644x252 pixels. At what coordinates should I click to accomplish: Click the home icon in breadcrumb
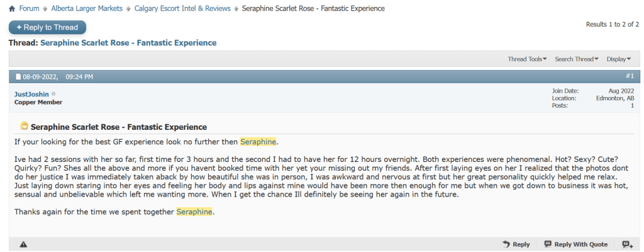point(12,9)
